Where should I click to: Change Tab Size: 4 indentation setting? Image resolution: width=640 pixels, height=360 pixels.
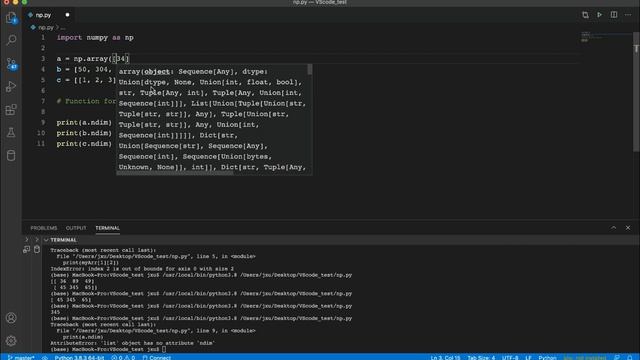[x=481, y=358]
